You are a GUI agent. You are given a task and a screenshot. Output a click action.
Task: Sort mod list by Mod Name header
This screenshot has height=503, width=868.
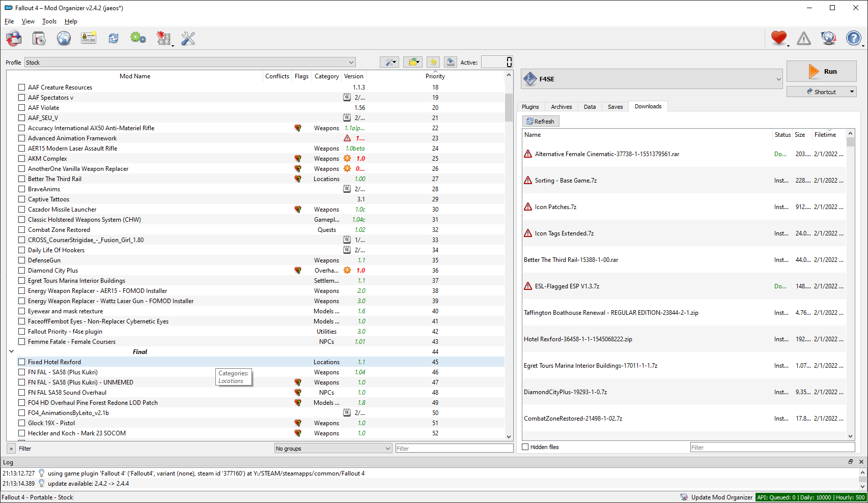coord(135,76)
